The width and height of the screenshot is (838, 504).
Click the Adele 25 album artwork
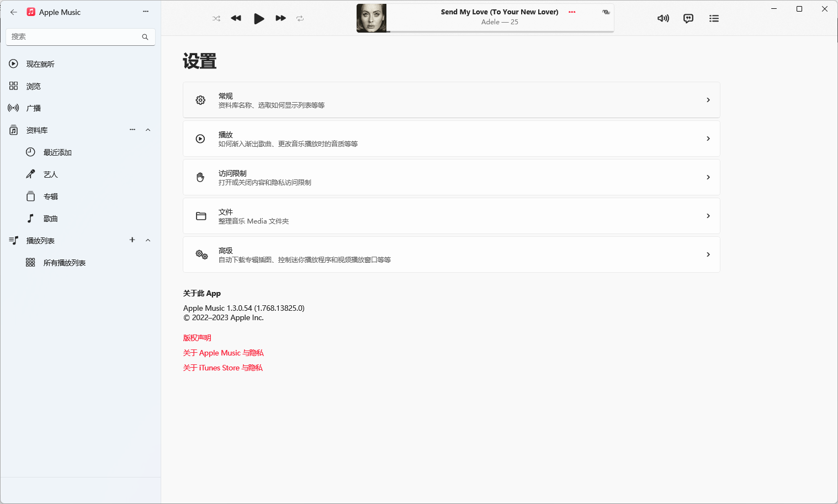pos(372,18)
